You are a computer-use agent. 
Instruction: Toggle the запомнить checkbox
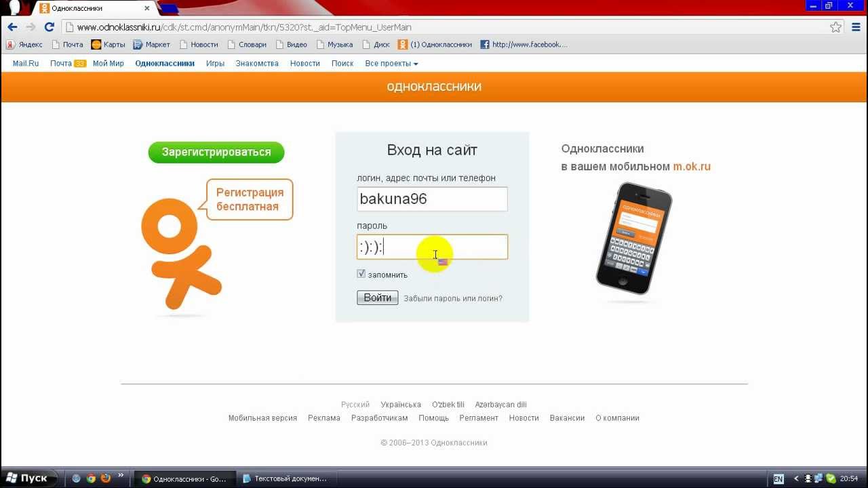(361, 274)
